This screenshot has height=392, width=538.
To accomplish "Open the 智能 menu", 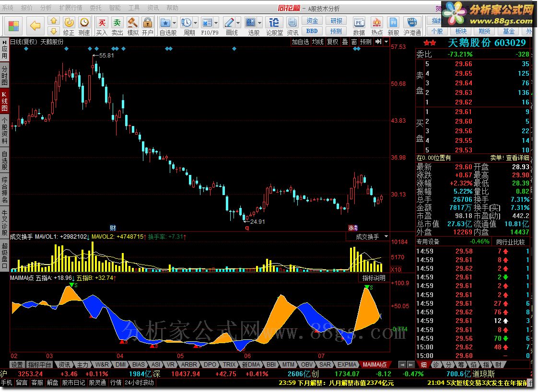I will click(x=115, y=8).
